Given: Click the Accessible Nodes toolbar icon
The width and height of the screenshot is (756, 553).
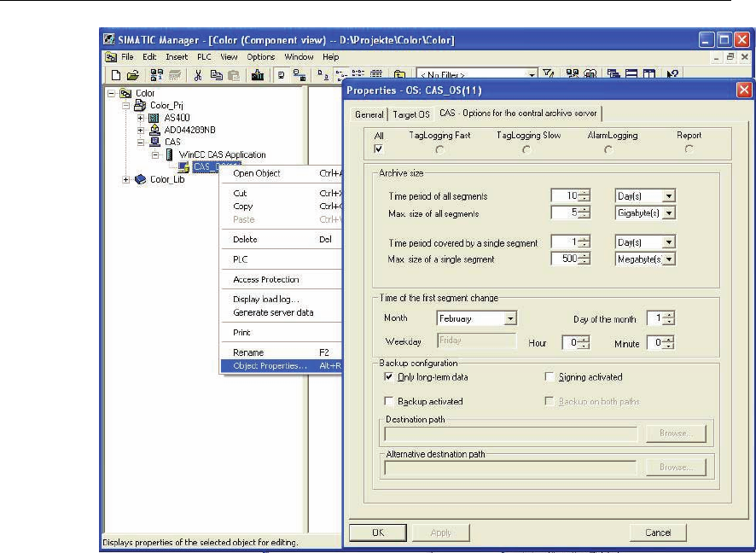Looking at the screenshot, I should [157, 75].
